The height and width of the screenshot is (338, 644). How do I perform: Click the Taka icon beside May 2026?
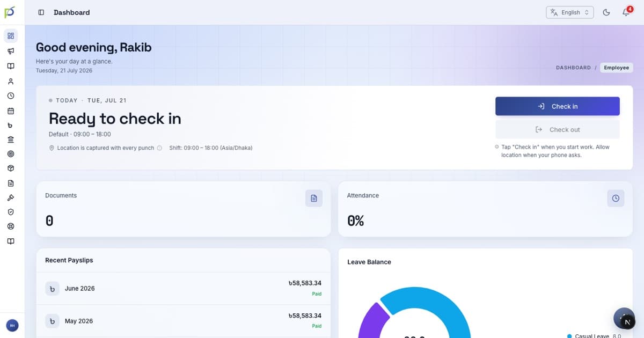tap(52, 321)
